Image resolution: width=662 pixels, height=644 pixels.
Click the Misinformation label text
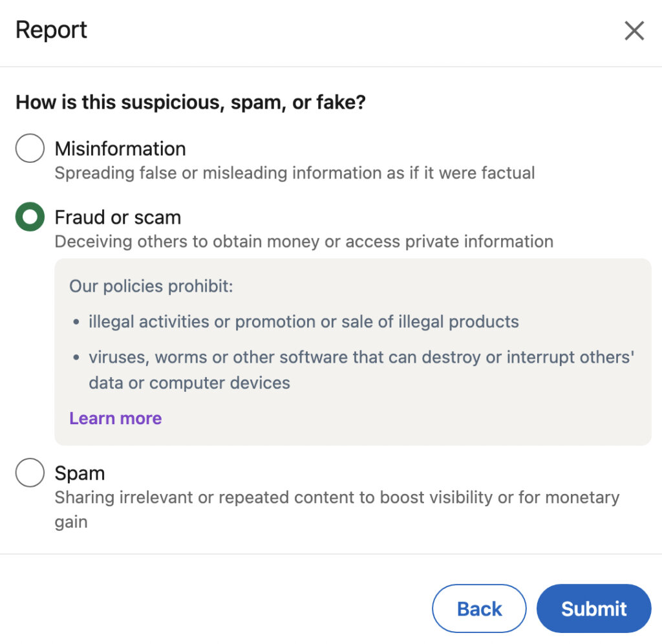(120, 149)
